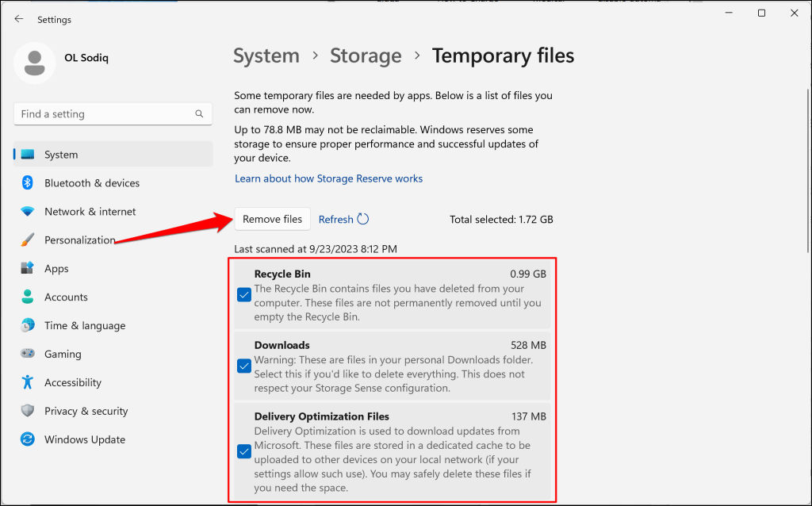Click the Accessibility figure icon

28,383
